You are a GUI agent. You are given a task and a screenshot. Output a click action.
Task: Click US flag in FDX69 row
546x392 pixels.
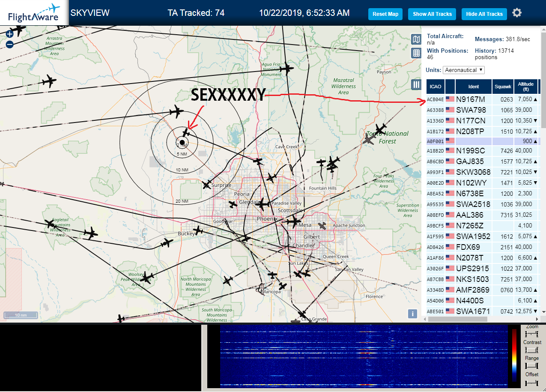tap(450, 247)
